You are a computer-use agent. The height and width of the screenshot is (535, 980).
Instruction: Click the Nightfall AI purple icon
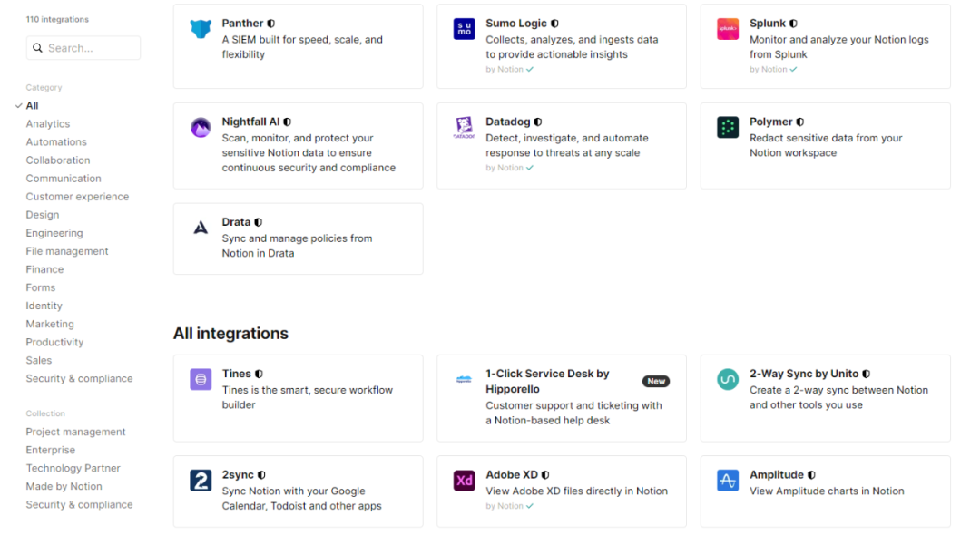click(x=201, y=128)
